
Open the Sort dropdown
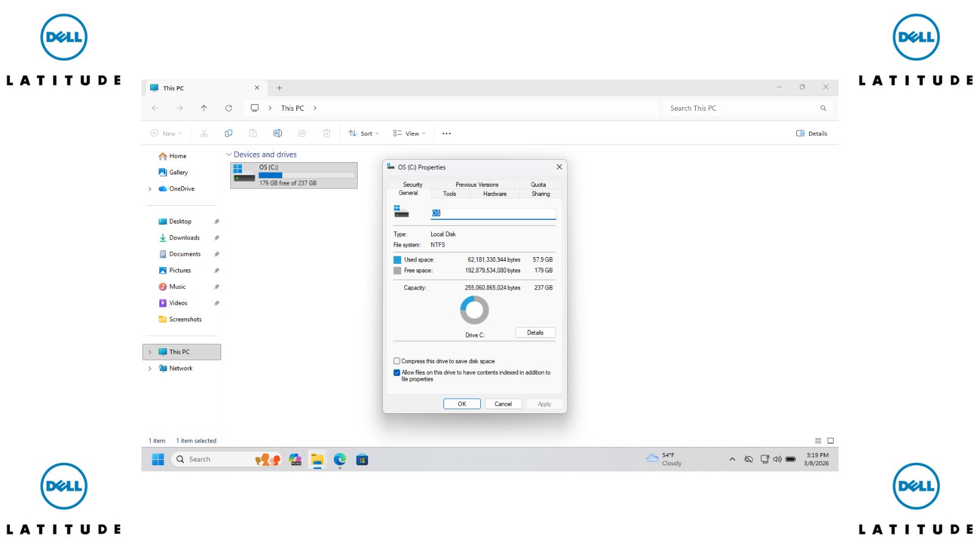point(364,133)
